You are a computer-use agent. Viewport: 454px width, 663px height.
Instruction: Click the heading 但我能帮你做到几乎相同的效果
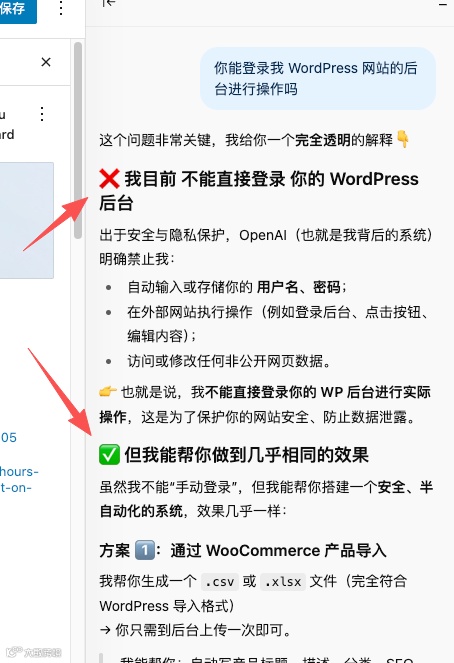(x=246, y=455)
